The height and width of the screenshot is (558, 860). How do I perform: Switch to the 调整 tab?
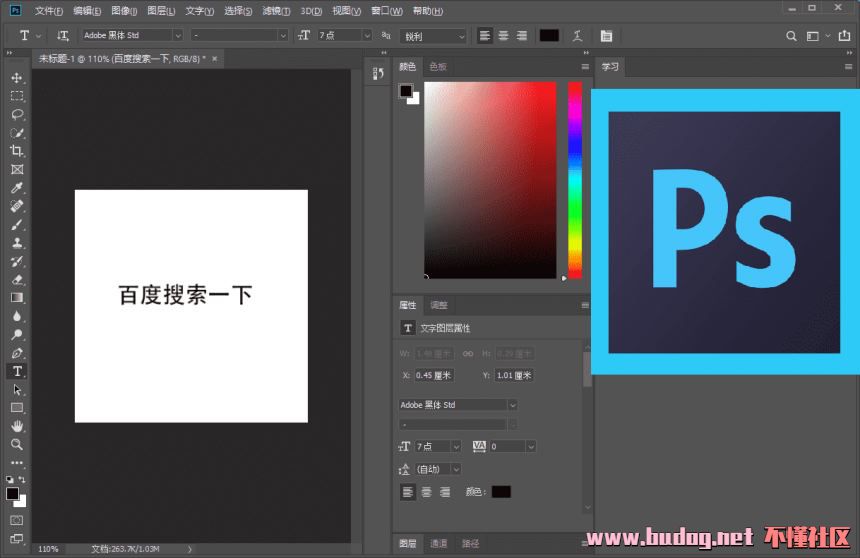[x=439, y=305]
